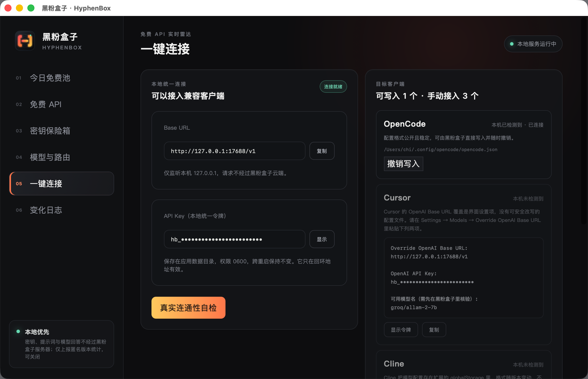Click the 保存在应用数据目录 description text
588x379 pixels.
[x=247, y=265]
